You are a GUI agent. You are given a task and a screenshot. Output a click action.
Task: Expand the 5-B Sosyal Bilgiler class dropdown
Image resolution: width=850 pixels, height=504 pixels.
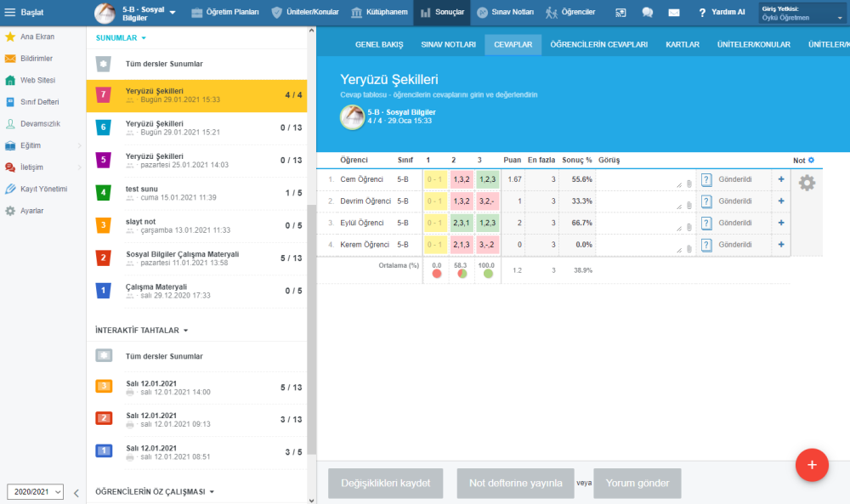click(173, 13)
